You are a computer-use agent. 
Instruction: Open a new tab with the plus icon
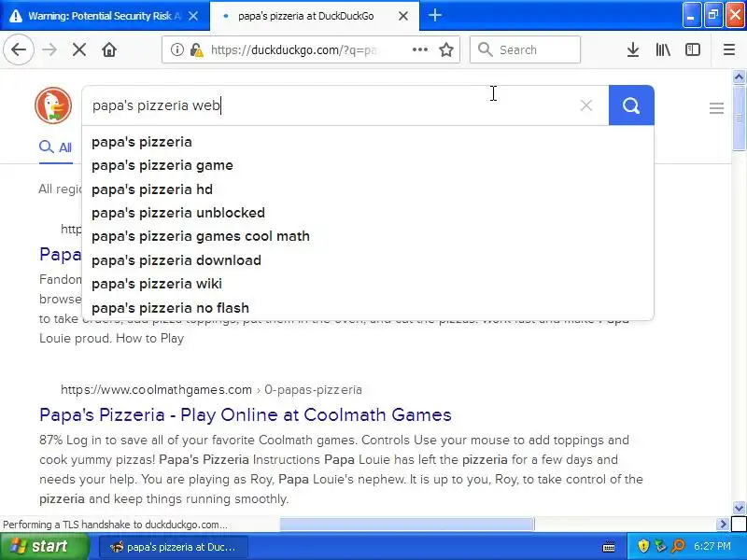(434, 15)
